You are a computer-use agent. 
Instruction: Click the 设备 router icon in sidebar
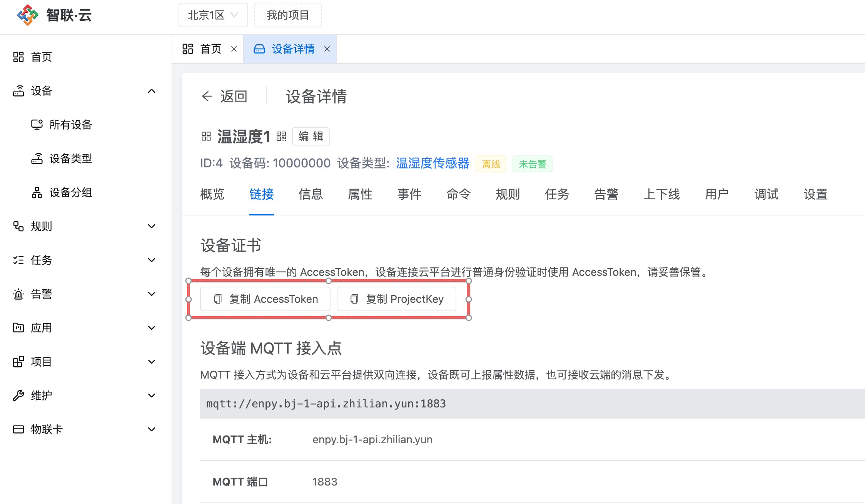(18, 91)
